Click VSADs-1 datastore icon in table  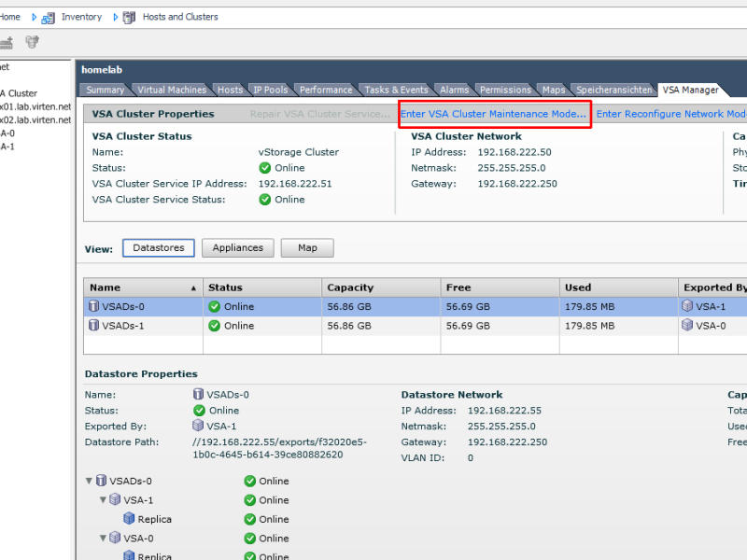click(x=94, y=325)
